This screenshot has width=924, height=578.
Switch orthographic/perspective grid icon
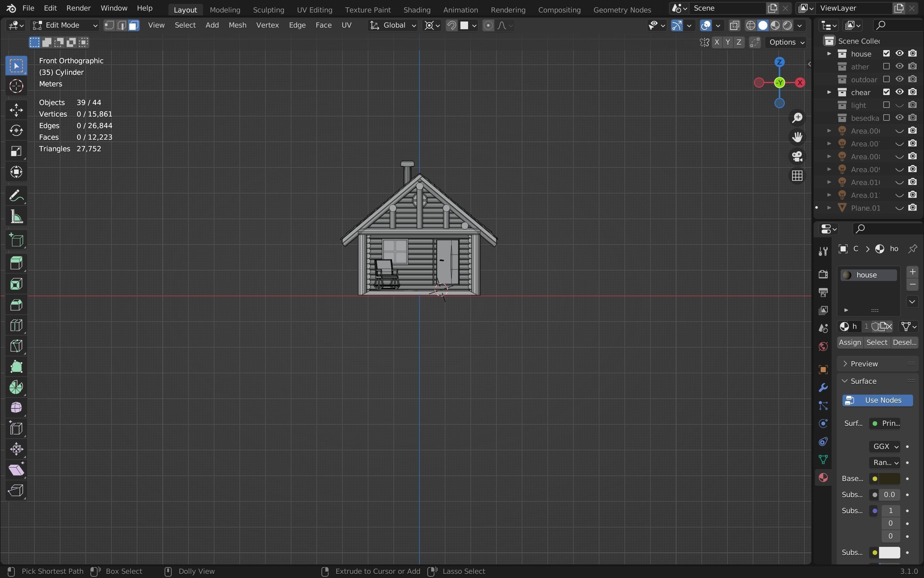[x=797, y=176]
